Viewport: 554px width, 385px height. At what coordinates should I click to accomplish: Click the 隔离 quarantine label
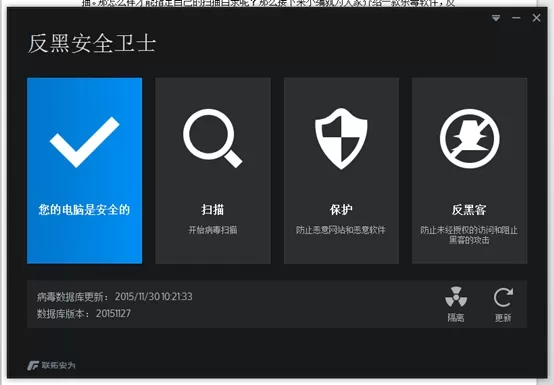click(456, 318)
